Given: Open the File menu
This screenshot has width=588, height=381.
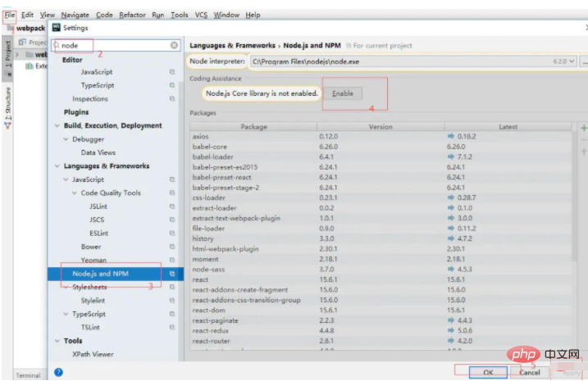Looking at the screenshot, I should (x=9, y=15).
